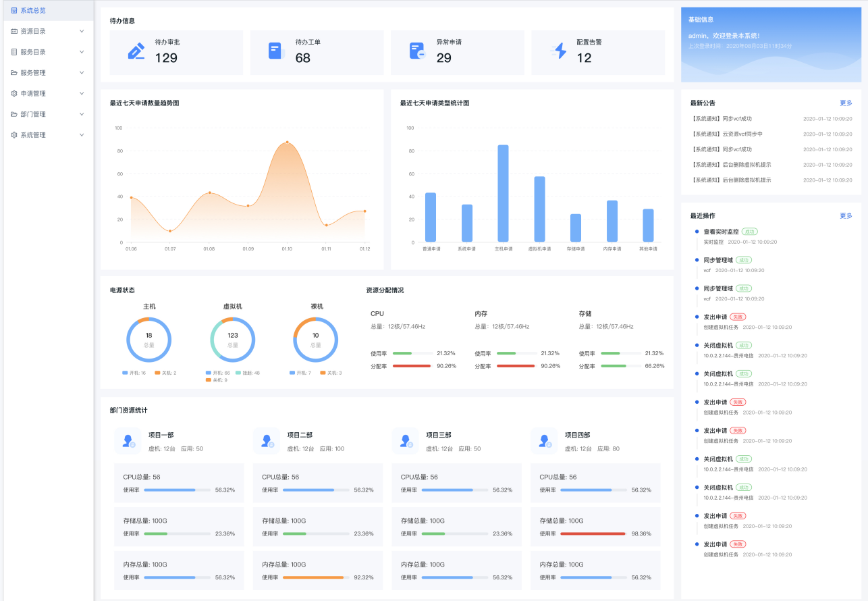Click the 成功 tag beside 查看实时监控
The width and height of the screenshot is (868, 601).
(x=751, y=231)
